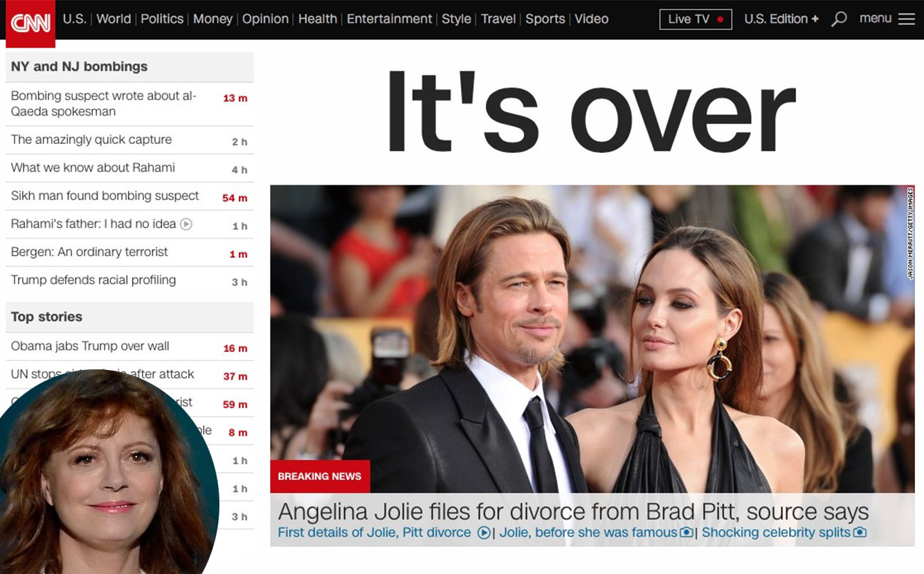The height and width of the screenshot is (574, 924).
Task: Go to the Politics section
Action: click(162, 19)
